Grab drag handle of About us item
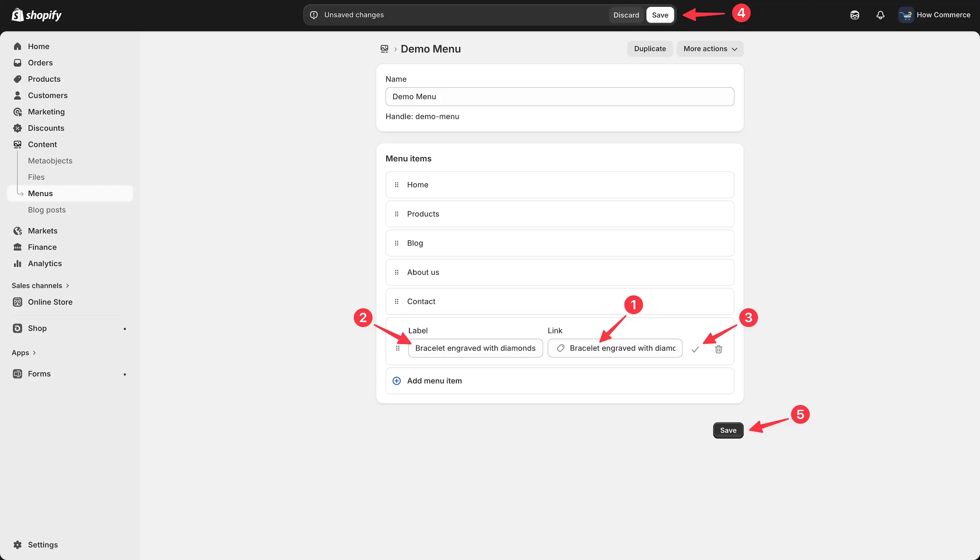 396,272
